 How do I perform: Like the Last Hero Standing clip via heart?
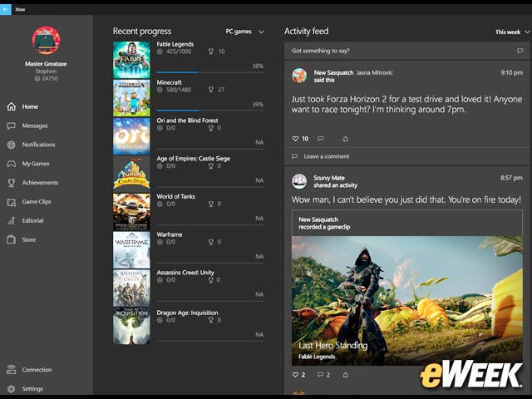point(296,375)
